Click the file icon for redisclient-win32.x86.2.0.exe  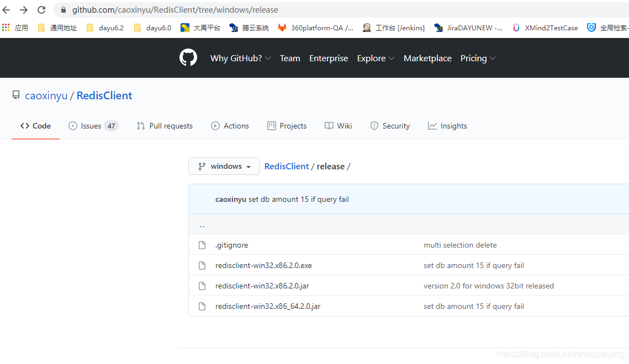(202, 265)
